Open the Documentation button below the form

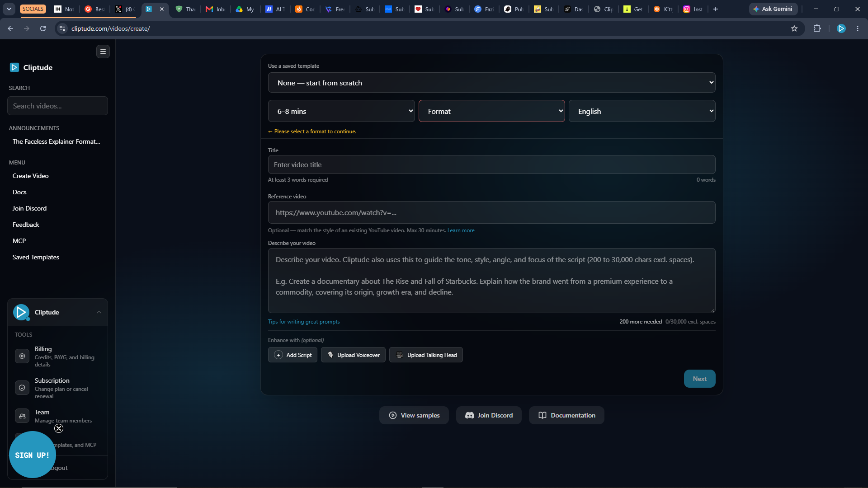566,415
